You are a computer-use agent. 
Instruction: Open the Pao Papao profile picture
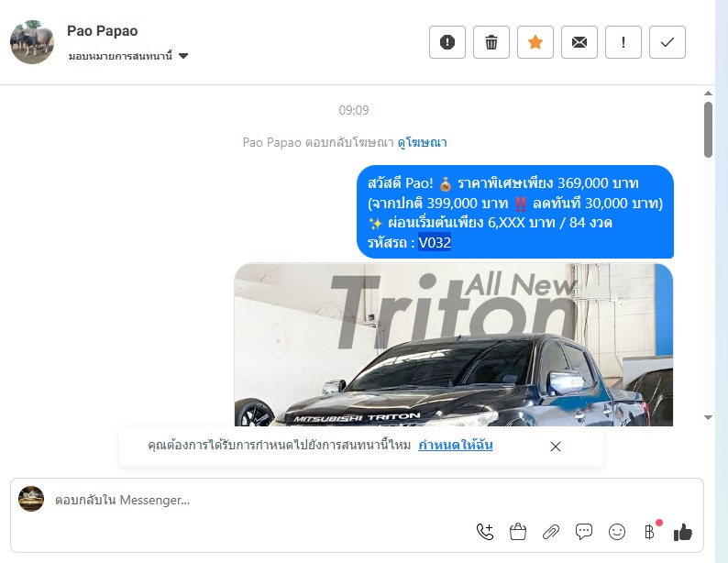click(x=32, y=42)
